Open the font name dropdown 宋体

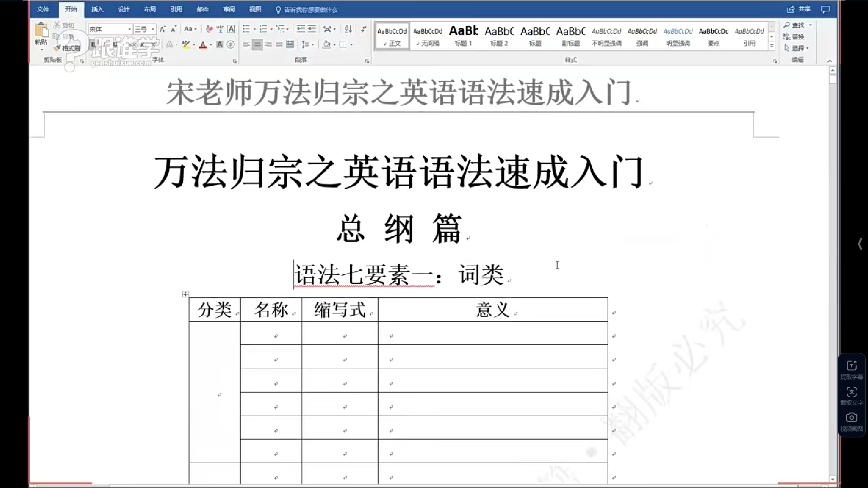coord(129,29)
